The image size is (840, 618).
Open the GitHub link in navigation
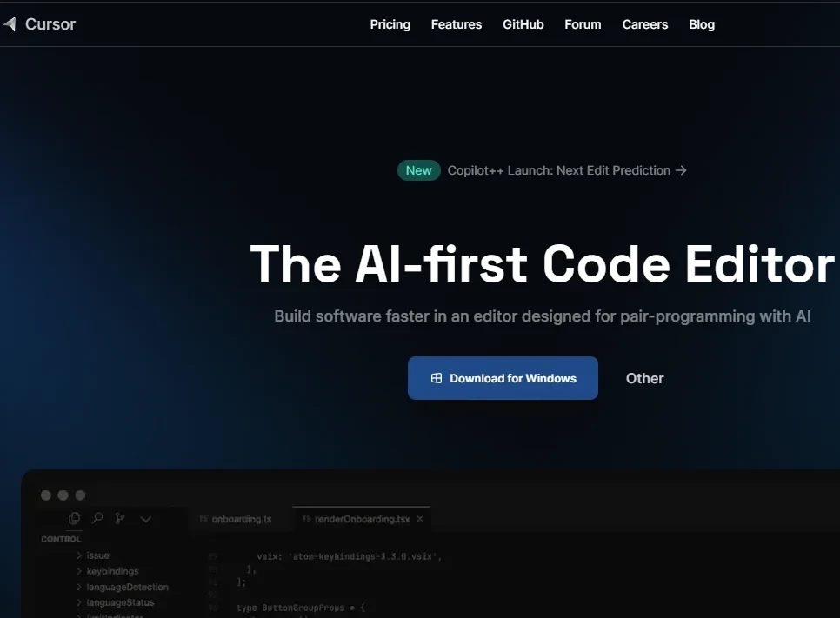pos(523,24)
